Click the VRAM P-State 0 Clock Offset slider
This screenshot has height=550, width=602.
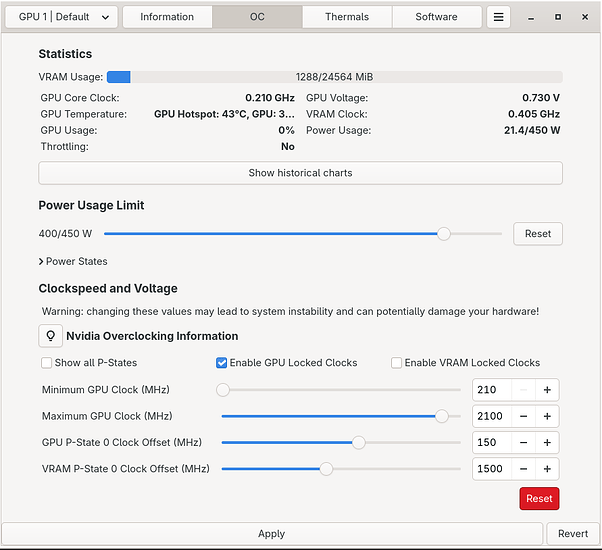(x=341, y=469)
